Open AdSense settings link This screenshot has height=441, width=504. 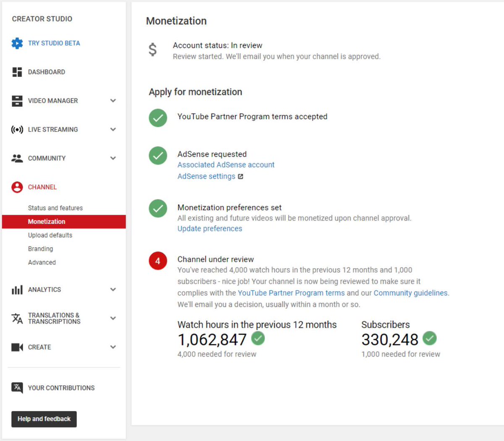coord(206,177)
